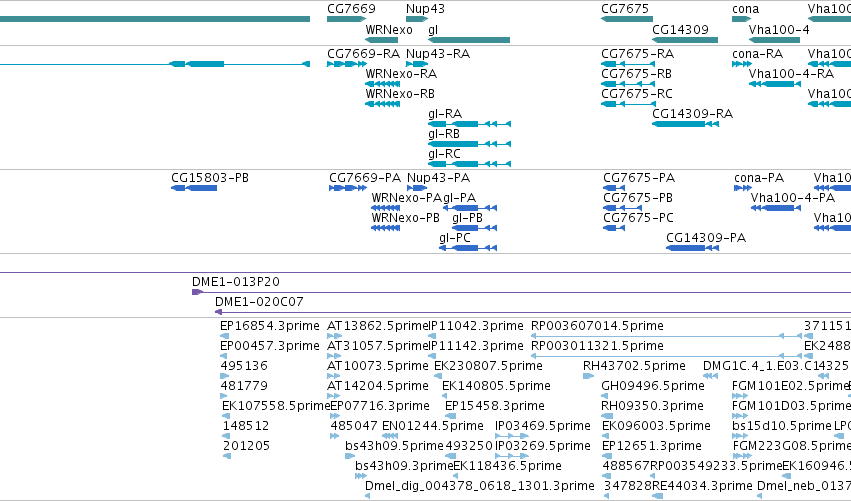
Task: Click transcript CG14309-RA label
Action: 693,114
